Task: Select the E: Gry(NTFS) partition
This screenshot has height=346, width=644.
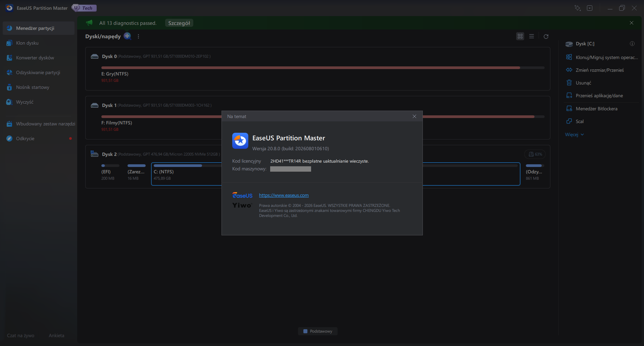Action: pos(323,74)
